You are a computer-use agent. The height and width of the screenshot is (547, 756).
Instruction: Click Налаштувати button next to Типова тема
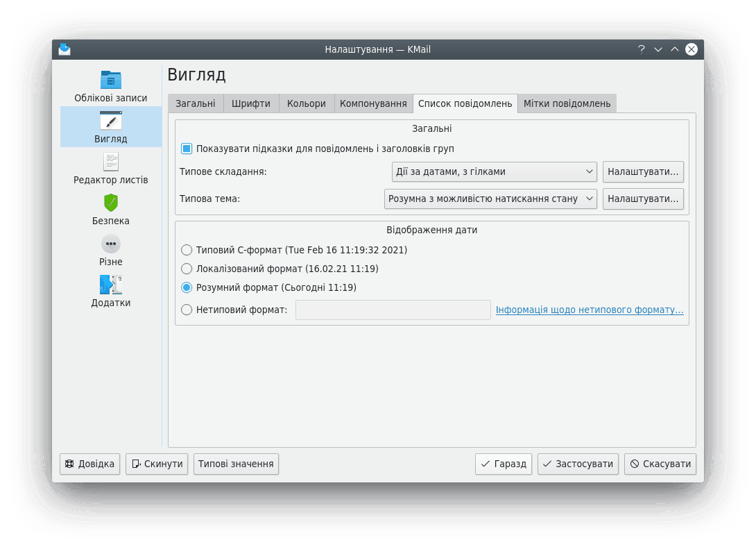642,199
